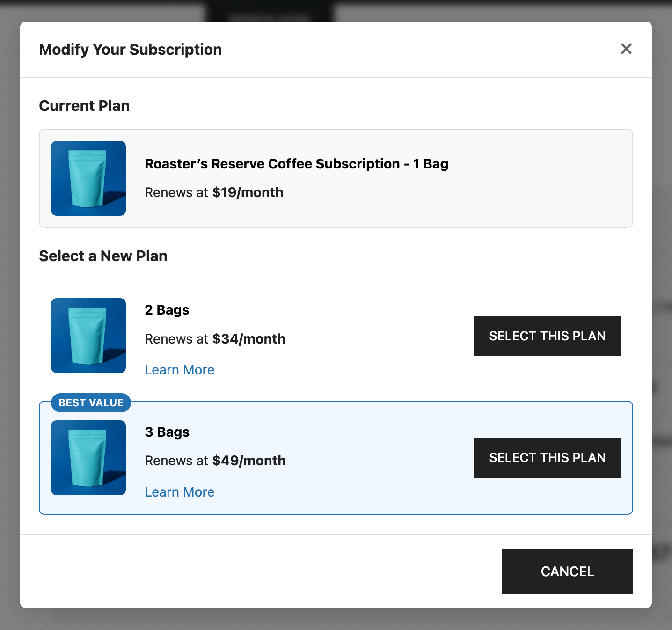Image resolution: width=672 pixels, height=630 pixels.
Task: Click the Select a New Plan heading
Action: 103,256
